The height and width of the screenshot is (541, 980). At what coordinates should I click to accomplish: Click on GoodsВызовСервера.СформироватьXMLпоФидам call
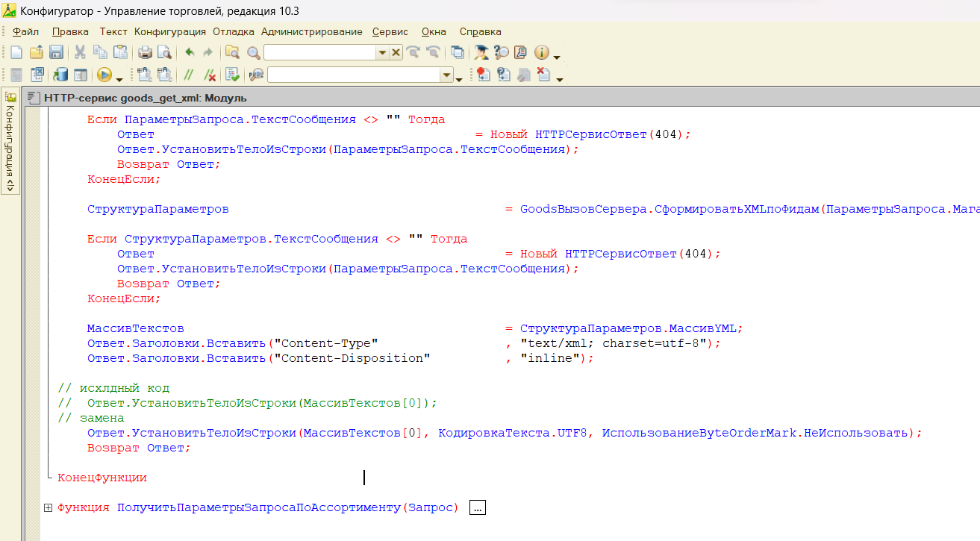pos(670,209)
